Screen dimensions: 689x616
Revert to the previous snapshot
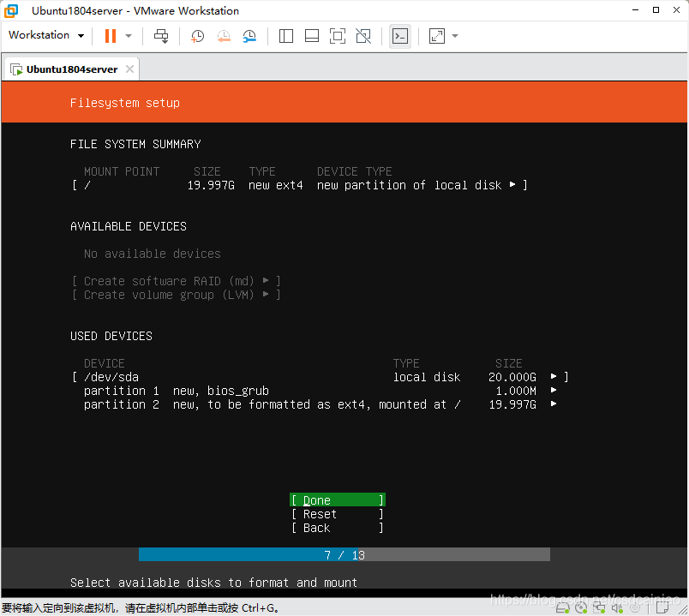[x=224, y=36]
